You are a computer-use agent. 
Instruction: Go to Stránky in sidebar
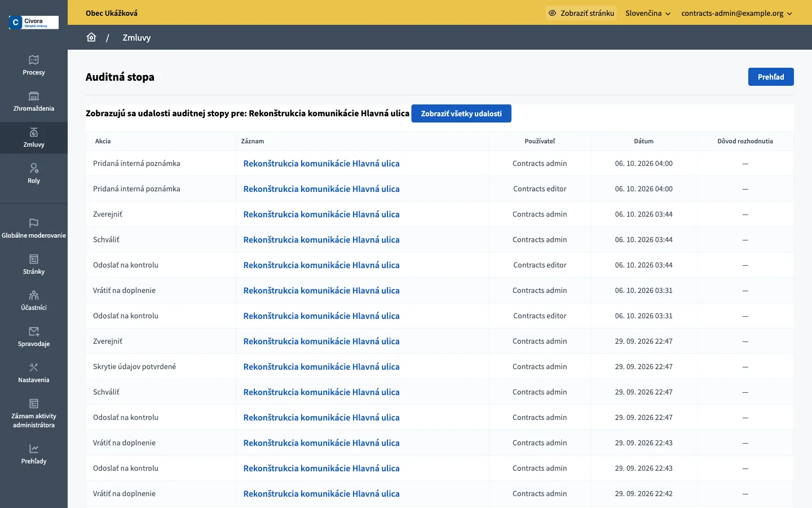coord(34,265)
